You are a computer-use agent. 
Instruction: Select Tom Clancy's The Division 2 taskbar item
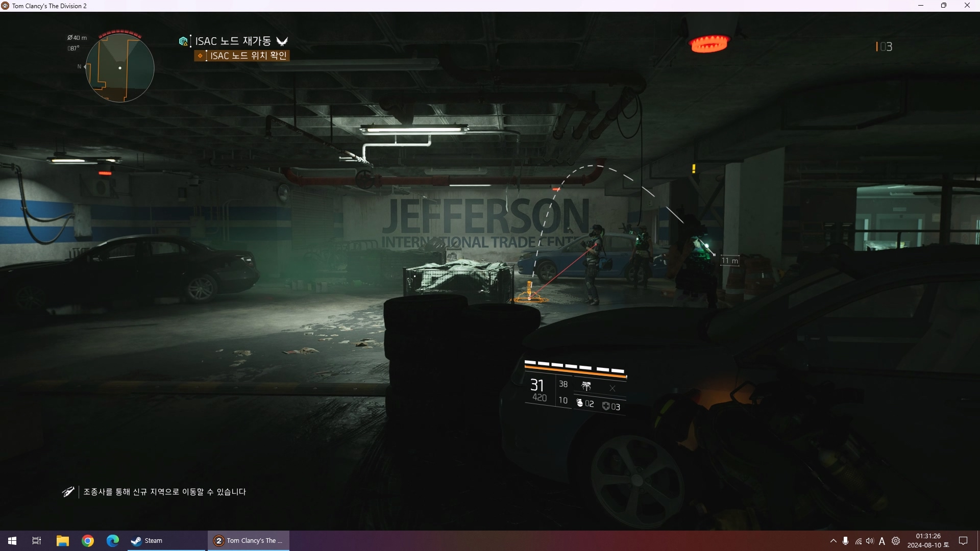[248, 541]
